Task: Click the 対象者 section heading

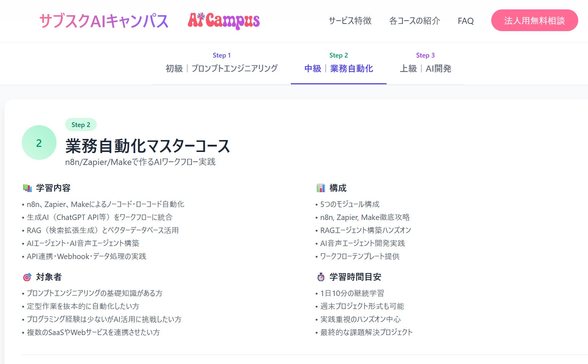Action: [49, 277]
